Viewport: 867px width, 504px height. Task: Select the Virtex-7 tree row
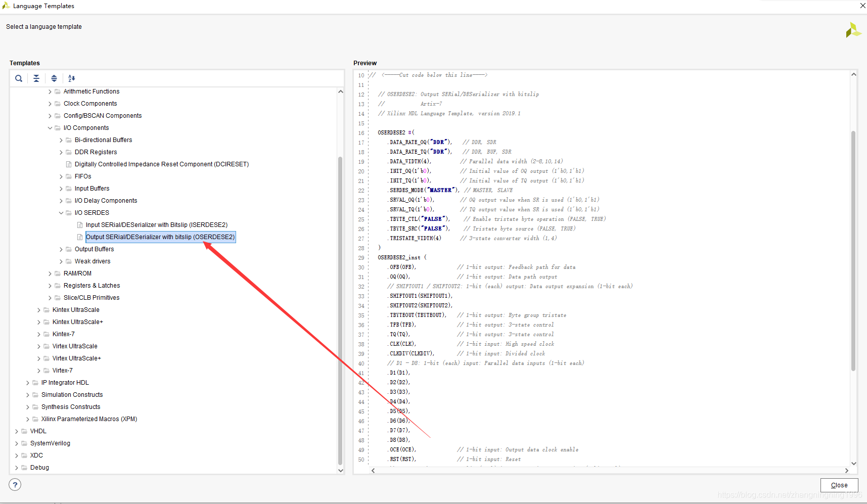[63, 371]
